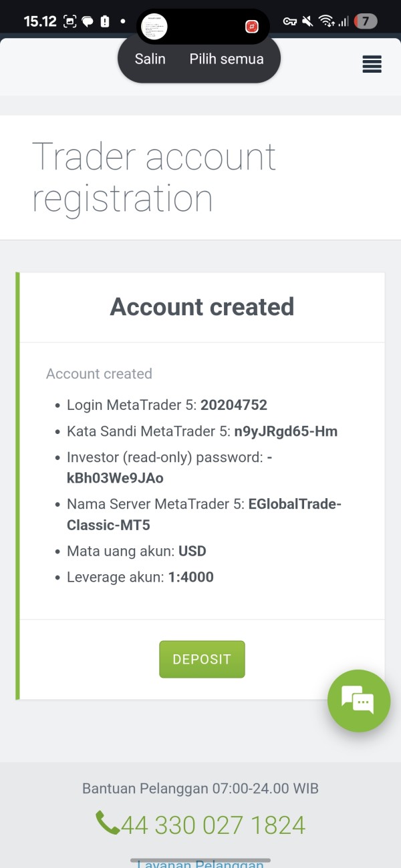Choose Salin from the text popup
The height and width of the screenshot is (868, 401).
(150, 59)
